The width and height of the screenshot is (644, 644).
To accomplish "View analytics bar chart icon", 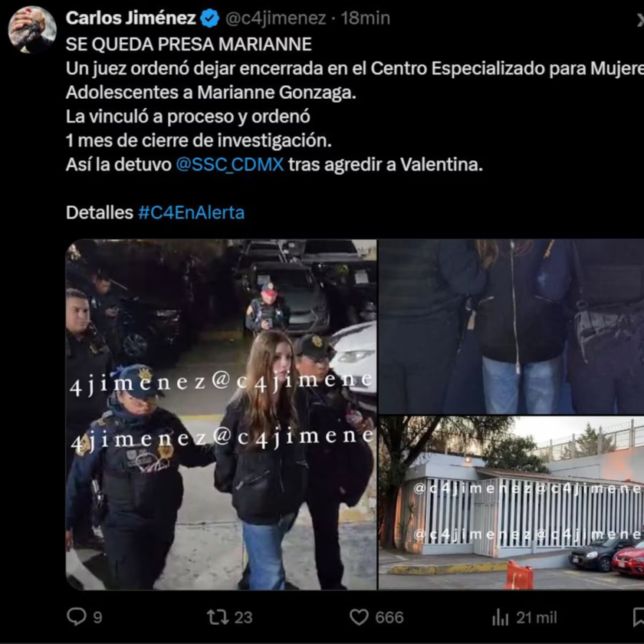I will [x=500, y=617].
